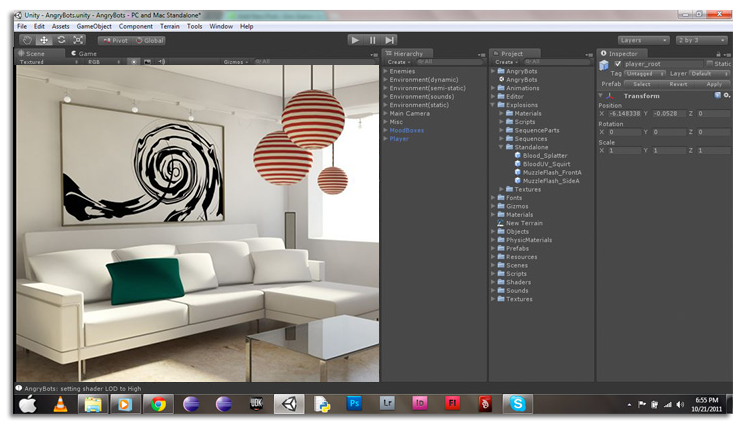Select the Hand tool in toolbar
The height and width of the screenshot is (427, 749).
(x=27, y=40)
